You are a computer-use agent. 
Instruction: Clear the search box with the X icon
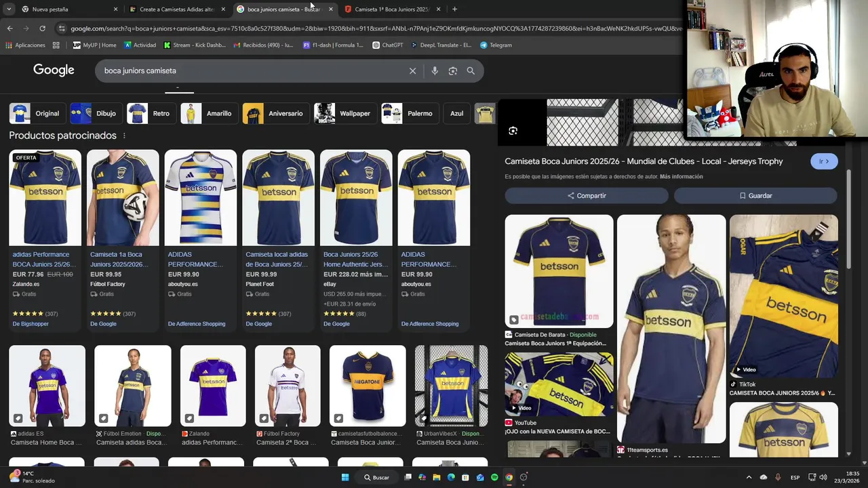pos(412,70)
